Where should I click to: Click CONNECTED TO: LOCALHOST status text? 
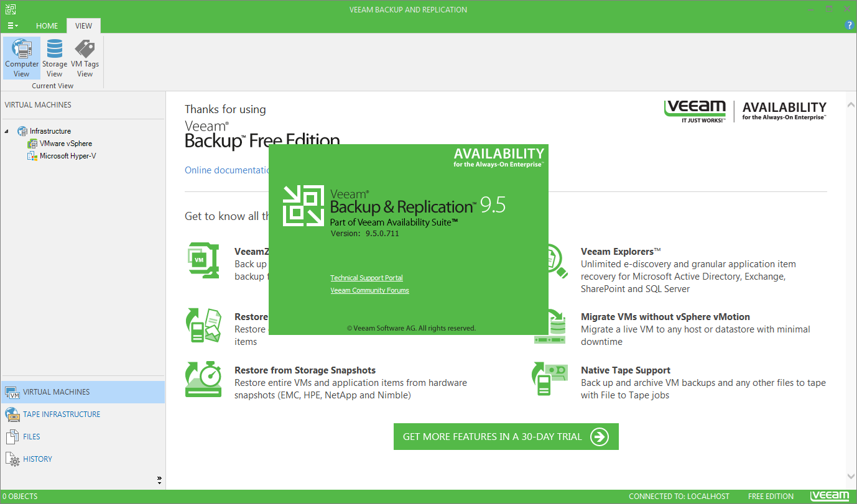679,497
